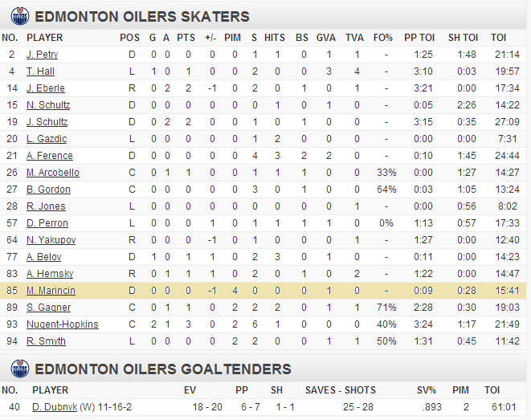Click the PTS column header
Viewport: 531px width, 420px height.
pos(186,38)
